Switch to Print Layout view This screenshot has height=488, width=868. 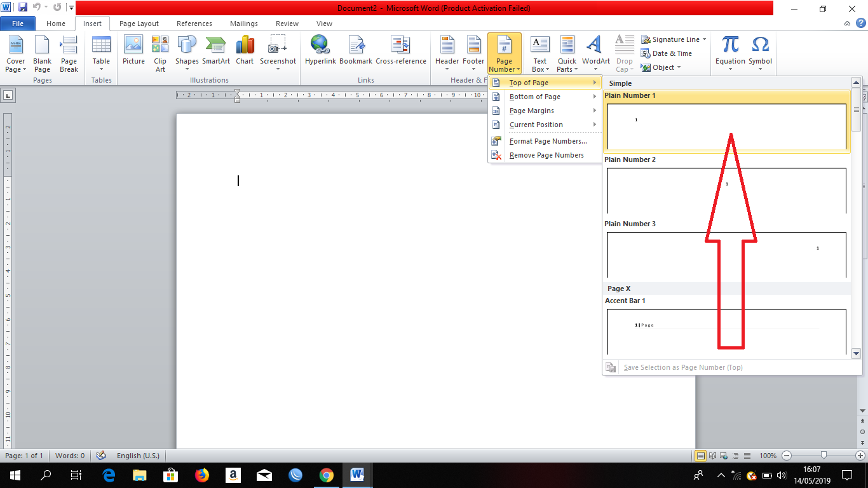[x=701, y=456]
